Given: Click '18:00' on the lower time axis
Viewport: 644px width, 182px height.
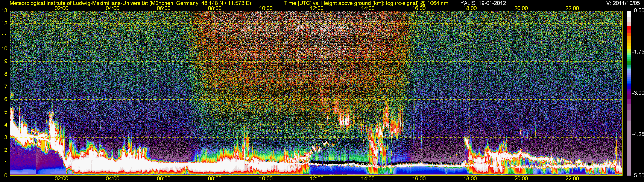Looking at the screenshot, I should (470, 179).
